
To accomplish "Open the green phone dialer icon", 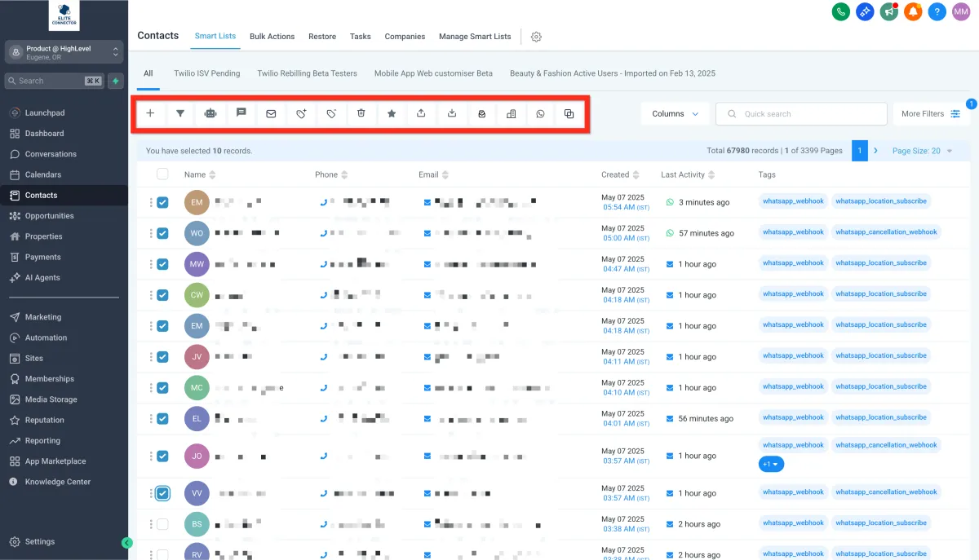I will point(841,11).
